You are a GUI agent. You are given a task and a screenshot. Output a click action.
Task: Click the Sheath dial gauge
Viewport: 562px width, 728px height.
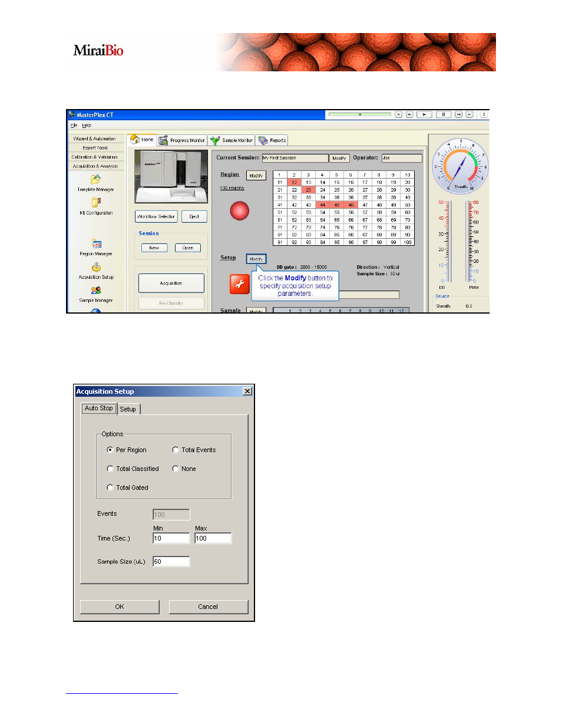pos(460,165)
